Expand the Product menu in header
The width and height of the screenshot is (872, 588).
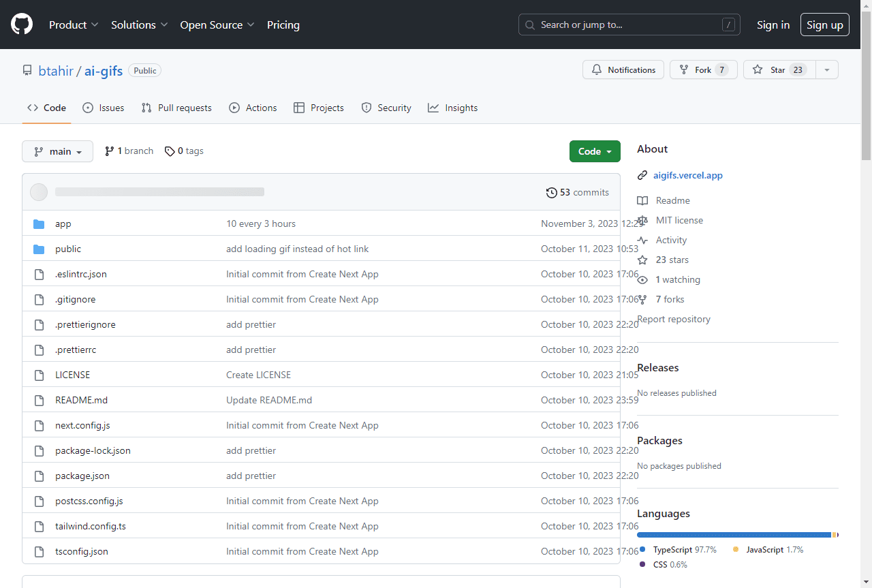(74, 25)
